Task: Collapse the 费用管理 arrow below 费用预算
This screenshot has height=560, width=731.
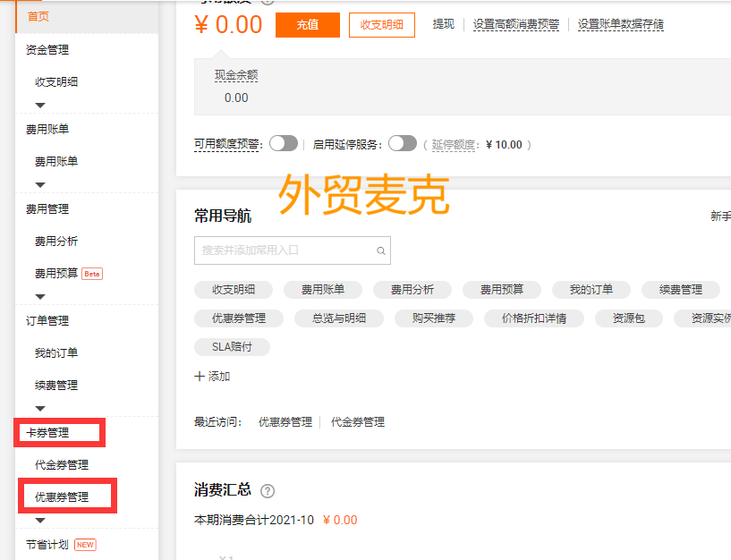Action: (x=39, y=297)
